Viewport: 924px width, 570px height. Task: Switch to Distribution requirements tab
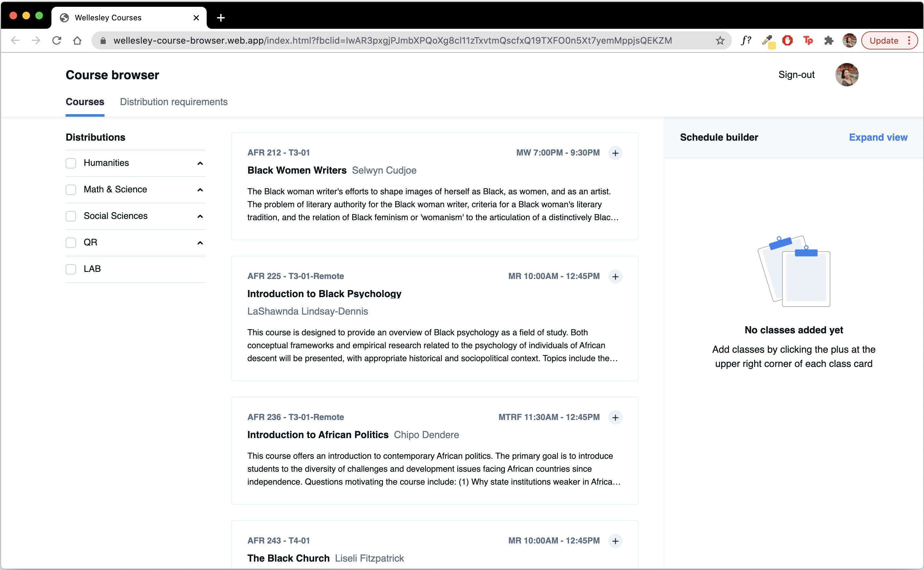click(x=173, y=102)
